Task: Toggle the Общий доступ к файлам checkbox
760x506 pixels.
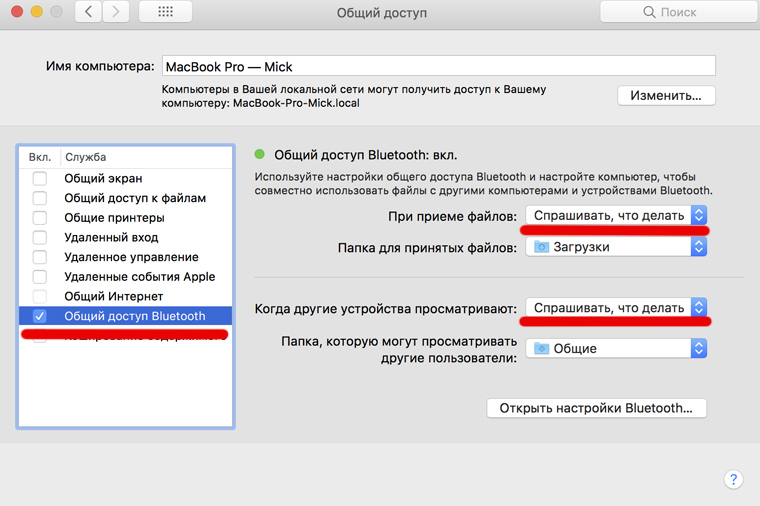Action: [x=40, y=198]
